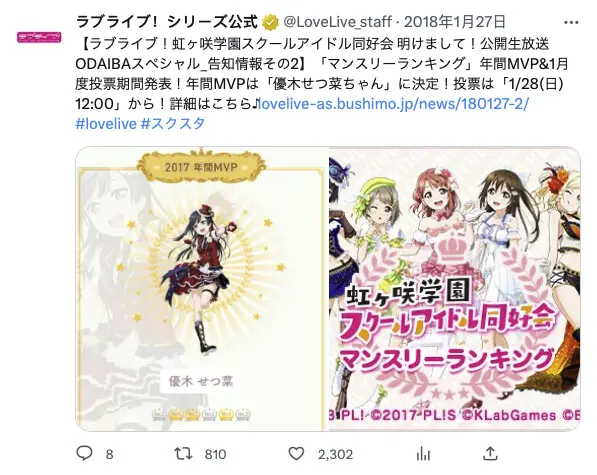Click the reply count number 8
This screenshot has width=597, height=475.
click(109, 454)
